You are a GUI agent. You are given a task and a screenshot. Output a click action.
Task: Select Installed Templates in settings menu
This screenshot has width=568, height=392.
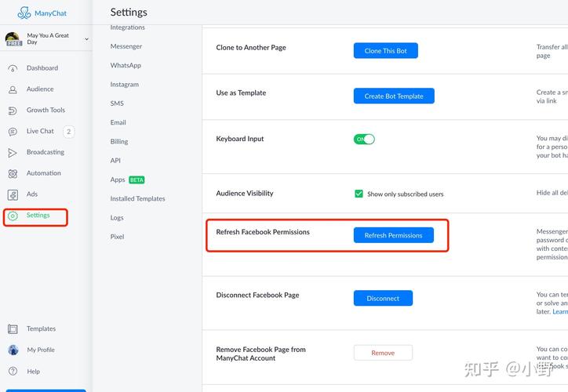pyautogui.click(x=137, y=199)
